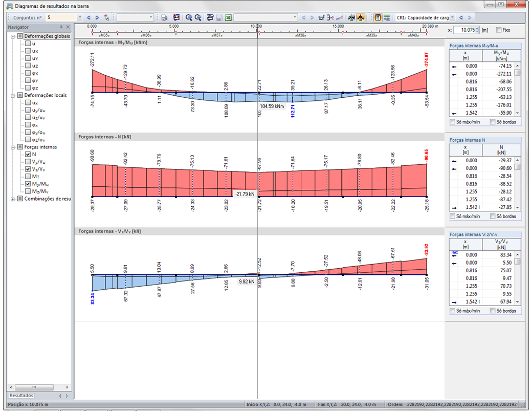This screenshot has height=411, width=532.
Task: Collapse the Forças internas tree node
Action: pos(13,147)
